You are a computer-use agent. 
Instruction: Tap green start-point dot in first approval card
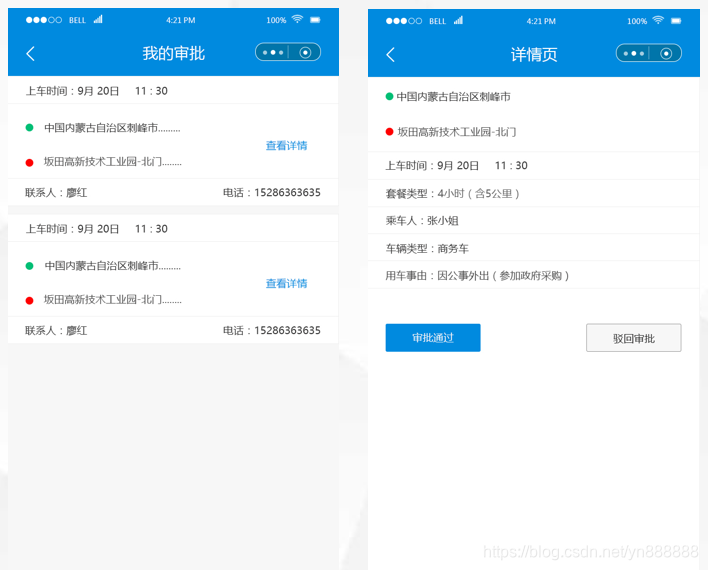click(x=29, y=128)
